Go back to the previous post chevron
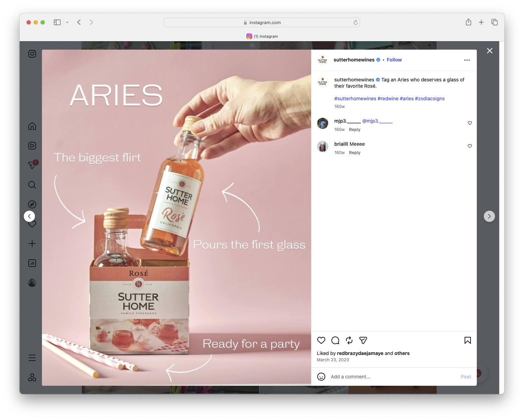This screenshot has height=420, width=524. click(29, 216)
